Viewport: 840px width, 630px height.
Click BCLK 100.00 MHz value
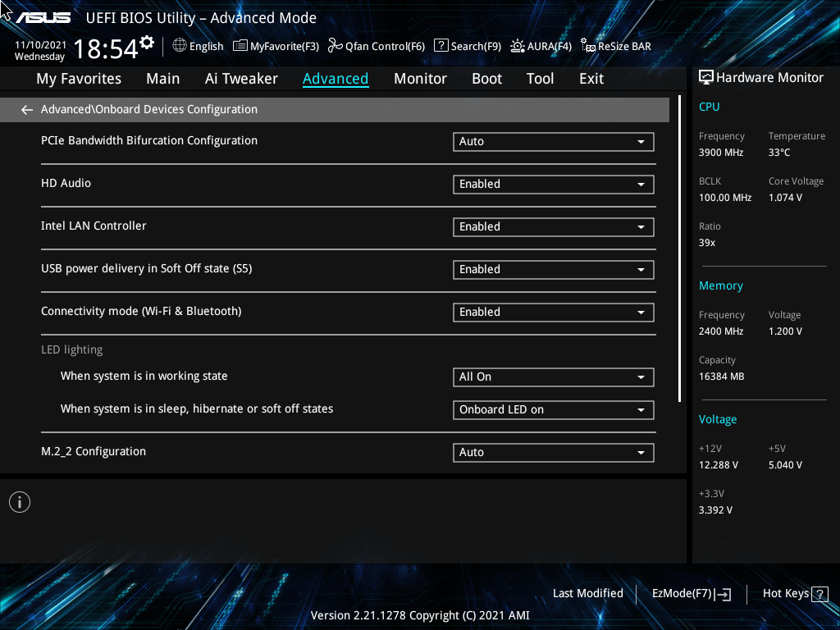point(725,198)
